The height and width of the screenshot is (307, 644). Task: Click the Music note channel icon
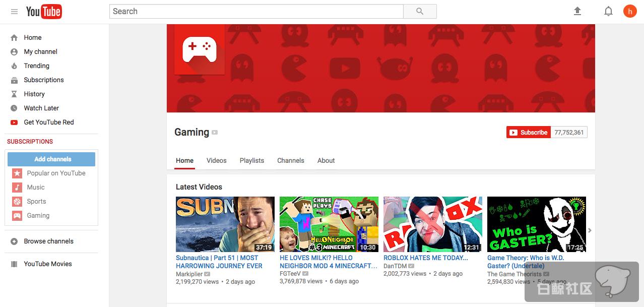click(x=17, y=187)
